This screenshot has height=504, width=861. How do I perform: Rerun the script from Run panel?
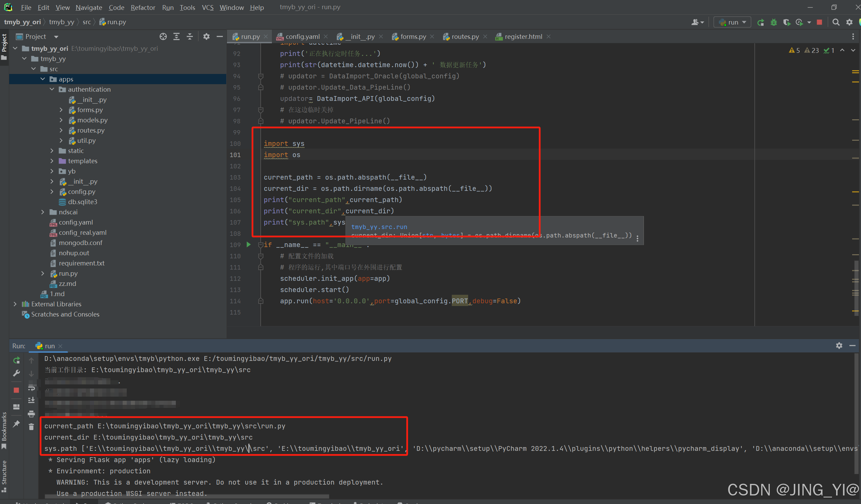(16, 361)
